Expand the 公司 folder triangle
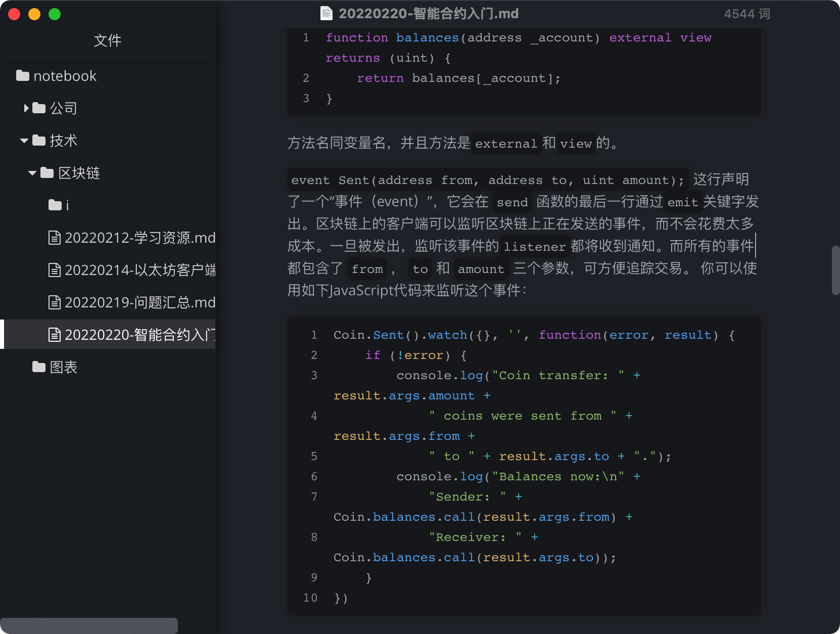Viewport: 840px width, 634px height. point(26,108)
